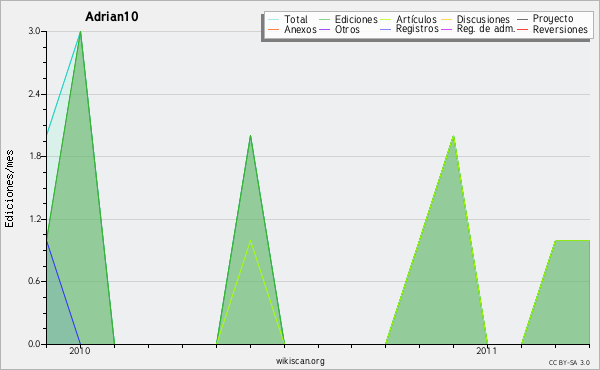Click the red Reversiones legend line swatch
The width and height of the screenshot is (600, 370).
(522, 29)
